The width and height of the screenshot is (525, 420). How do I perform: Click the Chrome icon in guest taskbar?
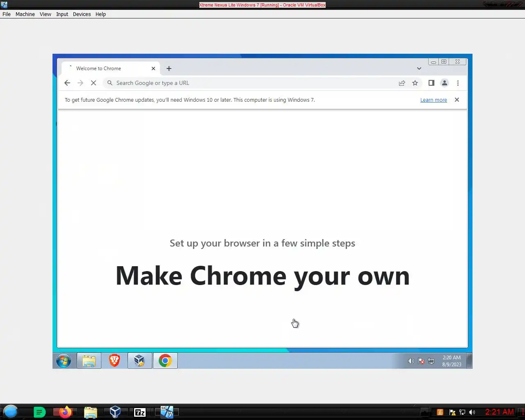pyautogui.click(x=165, y=361)
